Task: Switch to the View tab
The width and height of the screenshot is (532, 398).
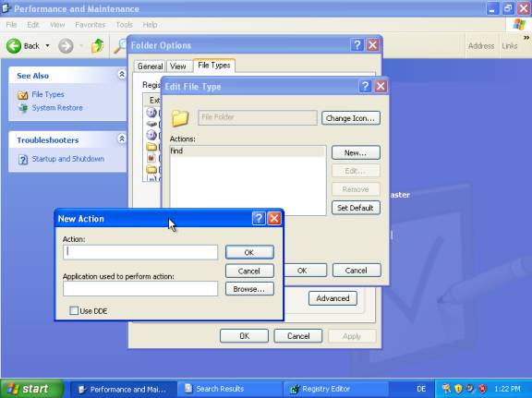Action: click(177, 66)
